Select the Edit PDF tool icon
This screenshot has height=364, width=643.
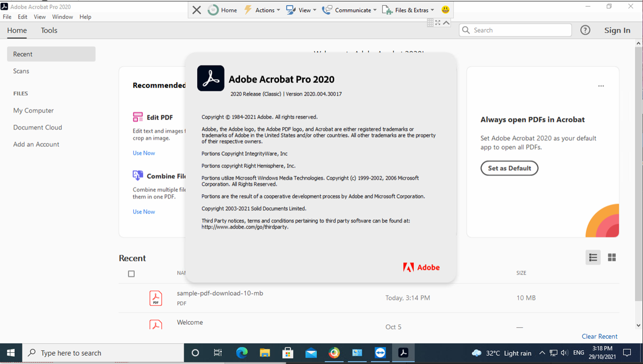click(138, 117)
